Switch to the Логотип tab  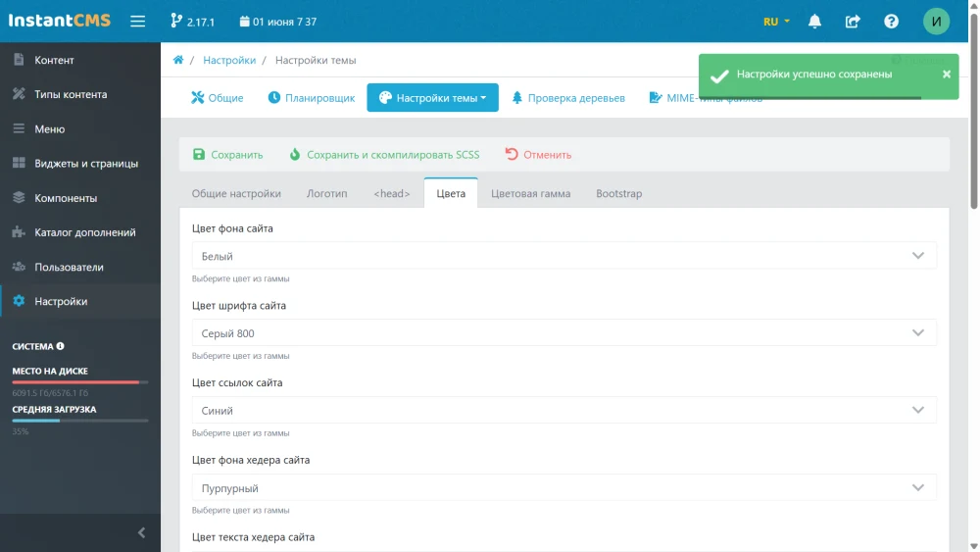coord(327,193)
